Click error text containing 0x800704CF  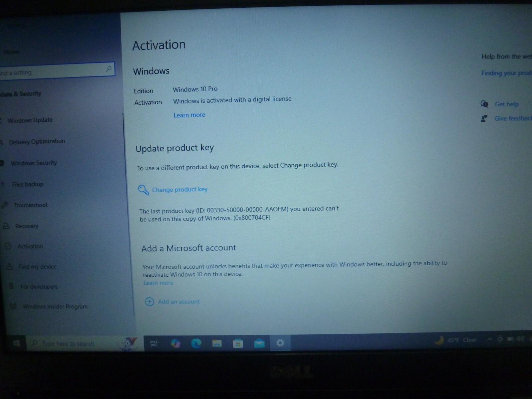239,214
